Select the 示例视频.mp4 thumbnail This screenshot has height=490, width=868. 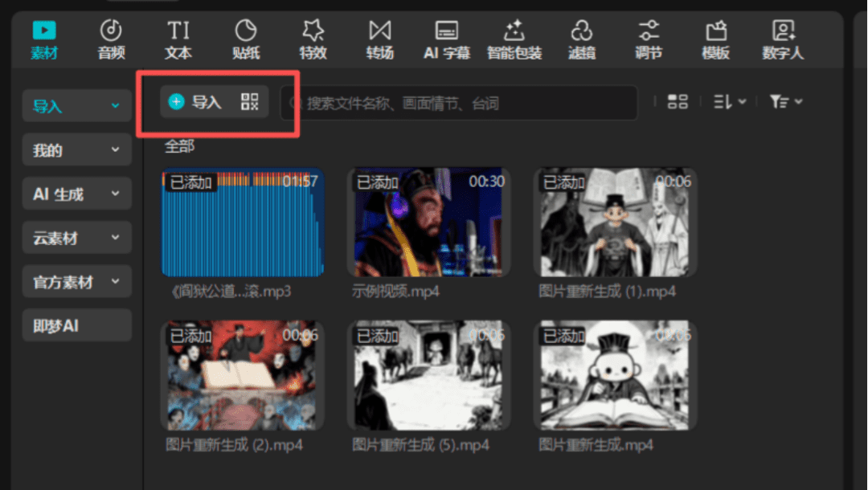(x=428, y=223)
